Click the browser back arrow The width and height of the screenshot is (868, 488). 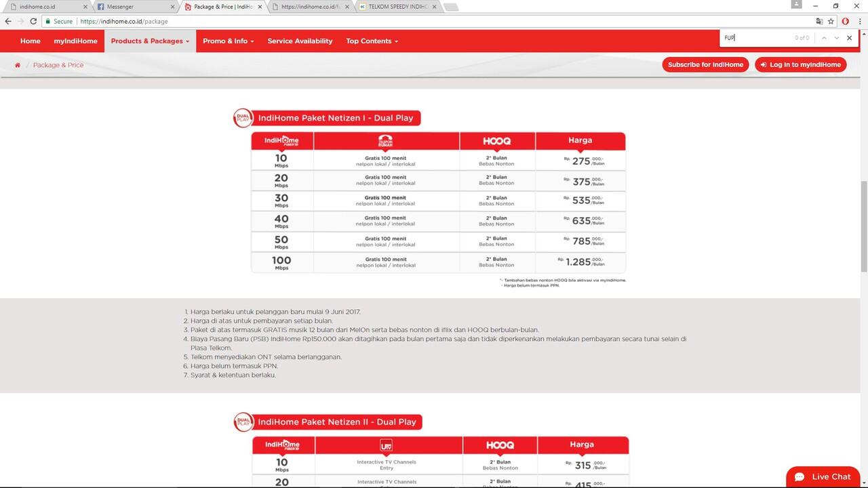pyautogui.click(x=8, y=21)
